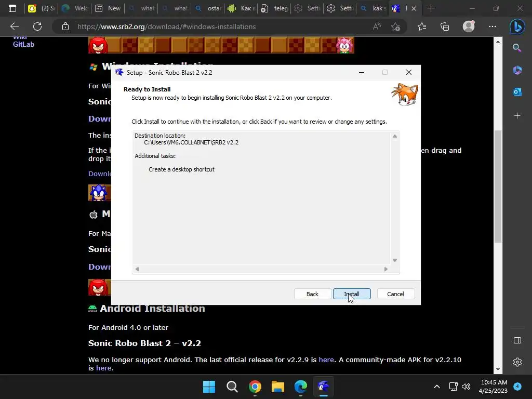Switch to the Snapchat tab
This screenshot has height=399, width=532.
(x=41, y=8)
